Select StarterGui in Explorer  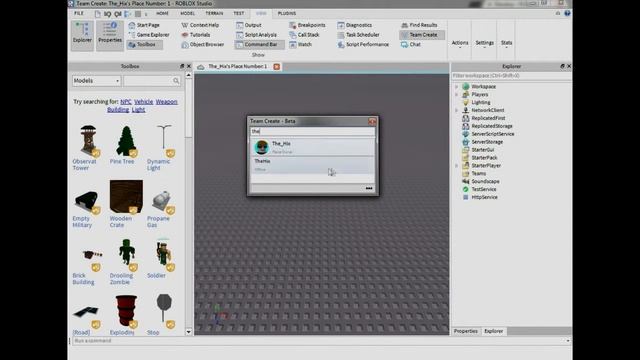pos(482,150)
